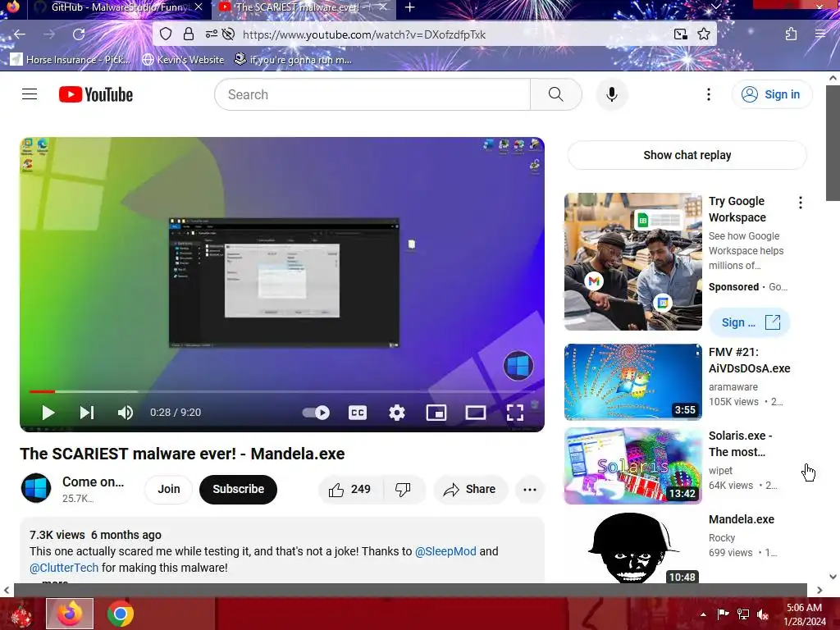Open the tray network icon
Image resolution: width=840 pixels, height=630 pixels.
pyautogui.click(x=743, y=614)
